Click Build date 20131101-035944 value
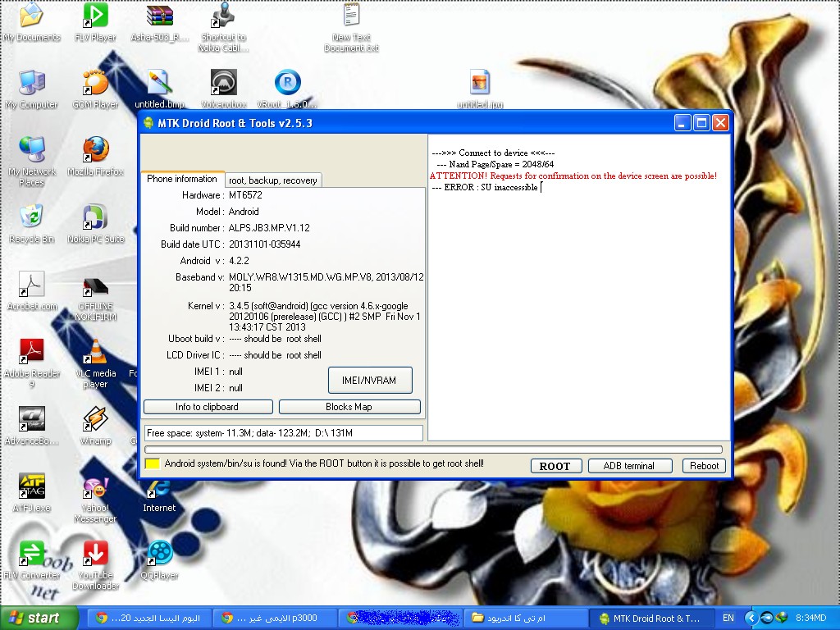 264,244
